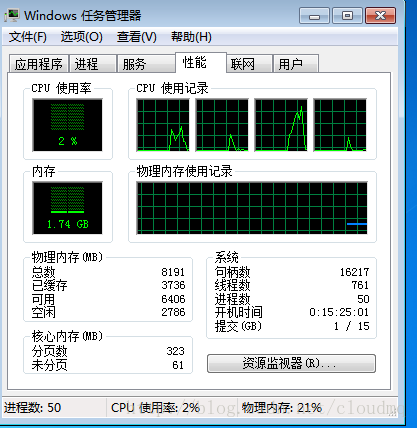Switch to the 服务 tab

point(146,64)
